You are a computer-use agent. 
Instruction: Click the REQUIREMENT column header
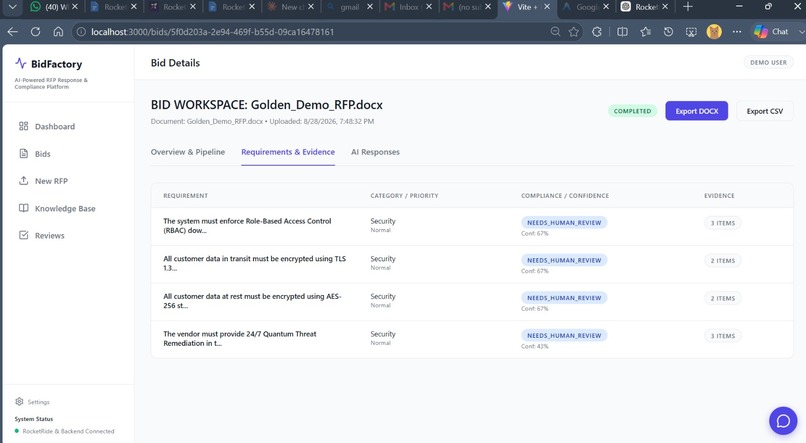pyautogui.click(x=186, y=196)
